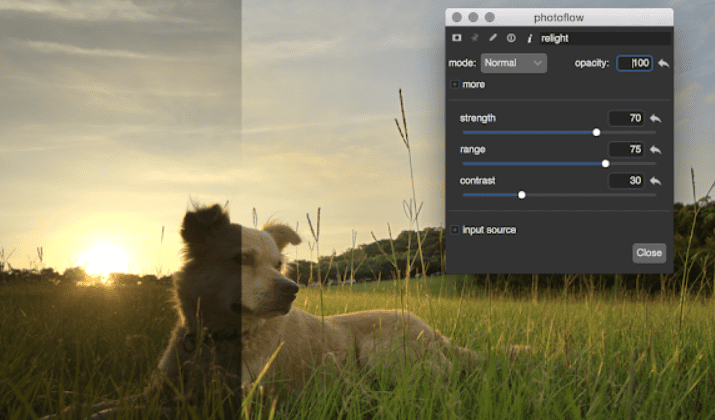Reset range value with its arrow
The width and height of the screenshot is (715, 420).
(x=655, y=150)
